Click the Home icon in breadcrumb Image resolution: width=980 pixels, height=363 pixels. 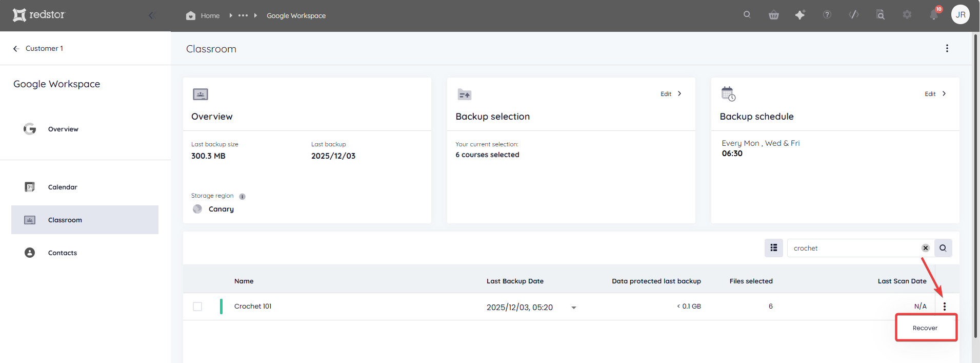click(191, 15)
